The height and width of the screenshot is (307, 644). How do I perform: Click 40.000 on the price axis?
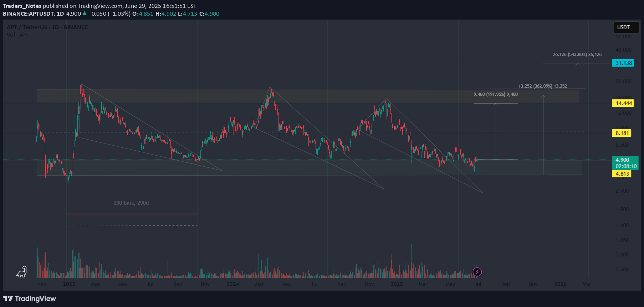[623, 50]
